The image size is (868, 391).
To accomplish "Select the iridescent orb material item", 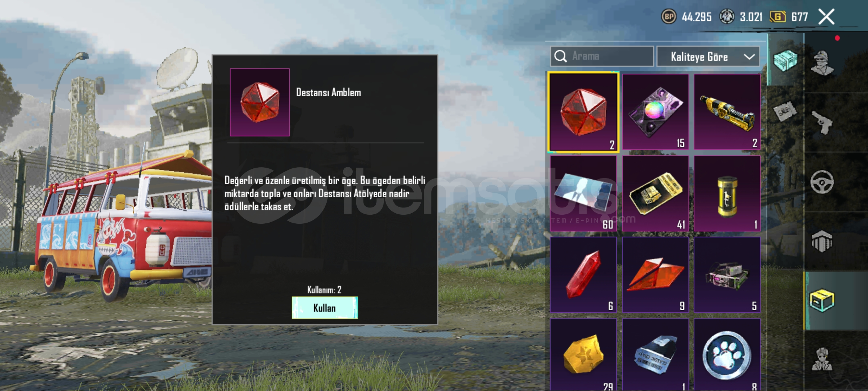I will tap(655, 112).
